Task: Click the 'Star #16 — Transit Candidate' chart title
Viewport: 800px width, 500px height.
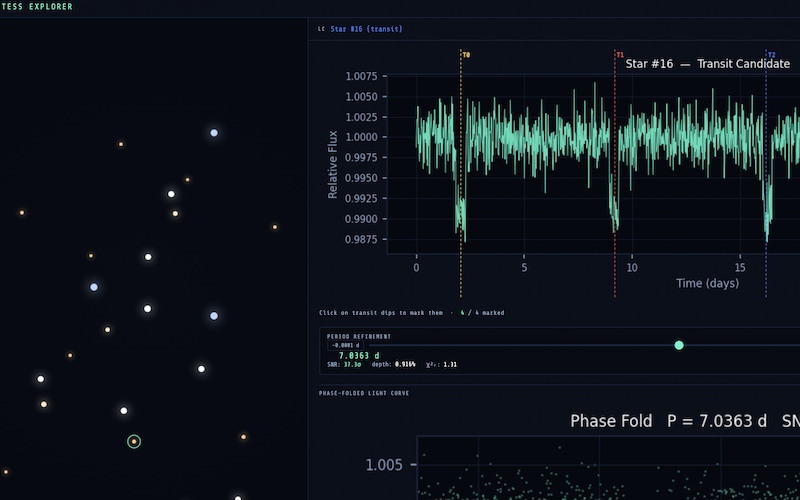Action: point(708,64)
